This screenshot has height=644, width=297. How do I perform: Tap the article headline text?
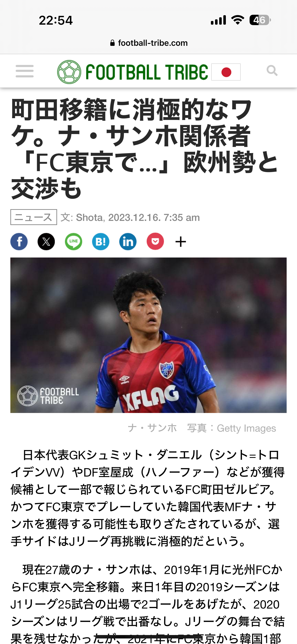coord(145,149)
